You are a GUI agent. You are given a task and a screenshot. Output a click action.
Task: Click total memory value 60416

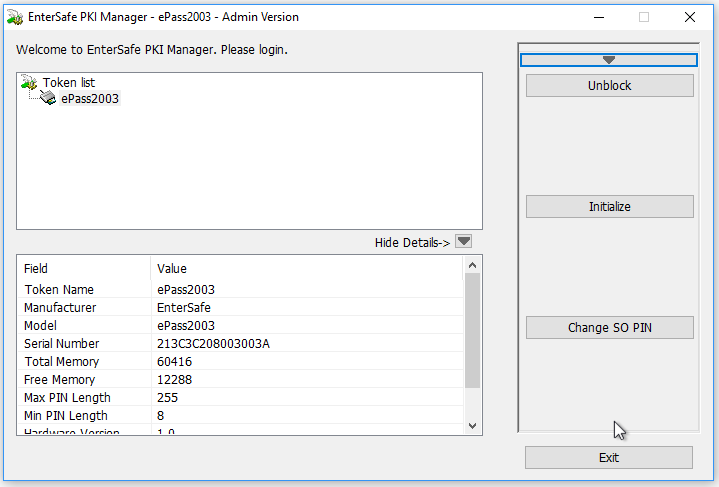point(174,361)
